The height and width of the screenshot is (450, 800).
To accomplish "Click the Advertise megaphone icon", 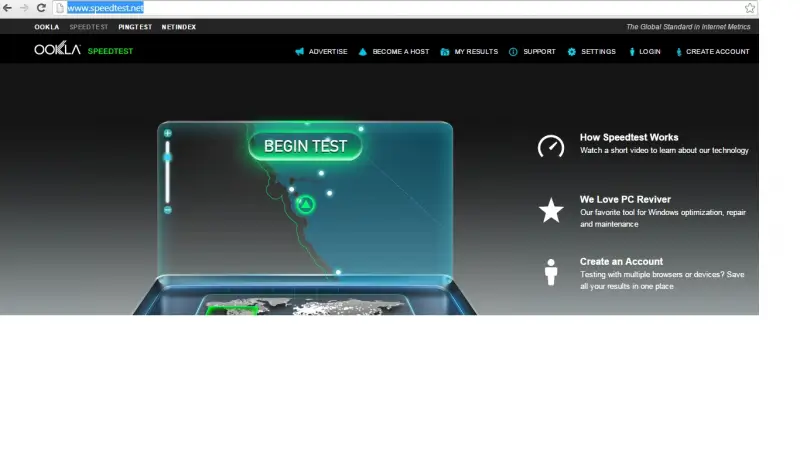I will 299,52.
